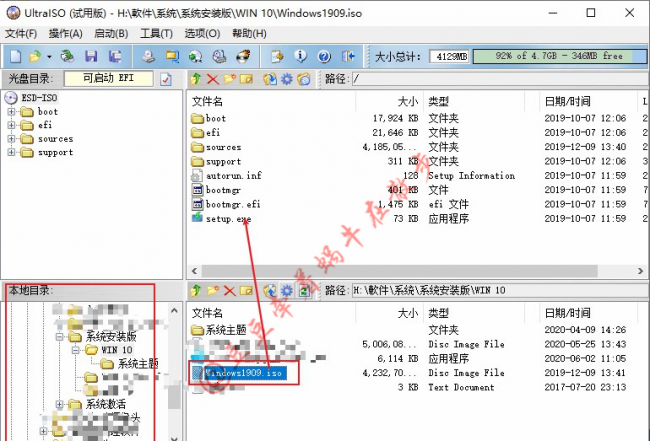This screenshot has height=441, width=650.
Task: Click the Burn CD/DVD Image flame icon
Action: (243, 56)
